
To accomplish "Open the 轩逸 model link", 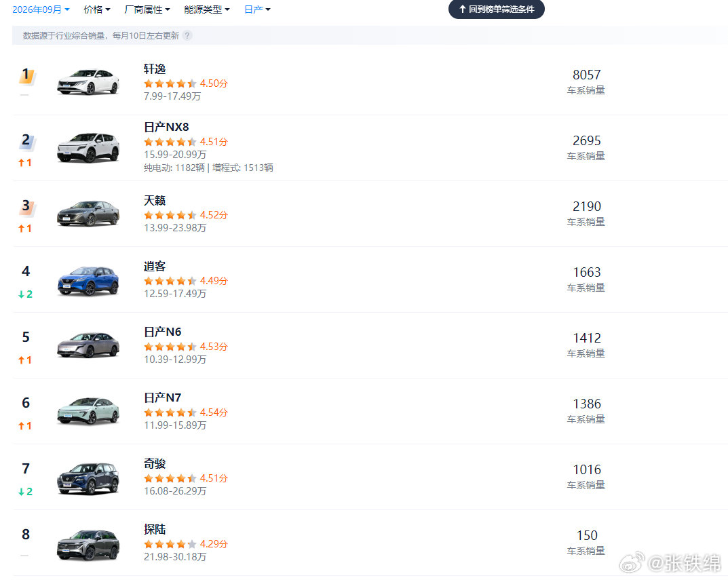I will pos(155,69).
